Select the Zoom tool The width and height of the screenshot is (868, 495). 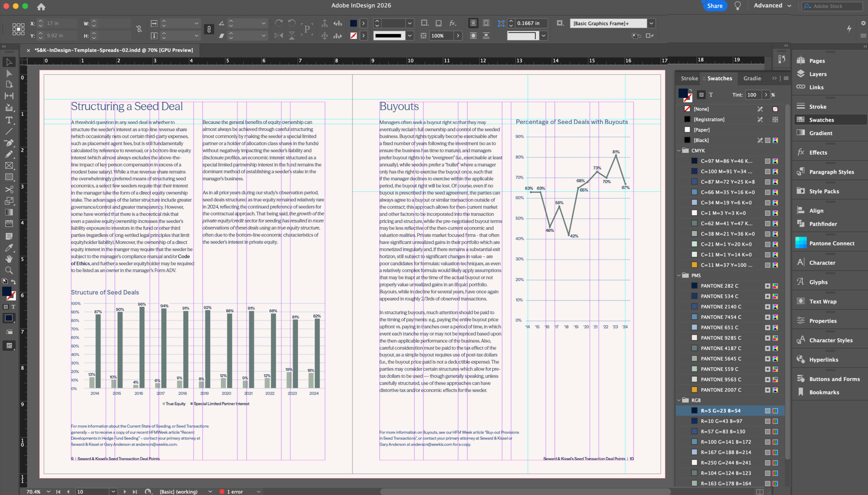coord(9,270)
